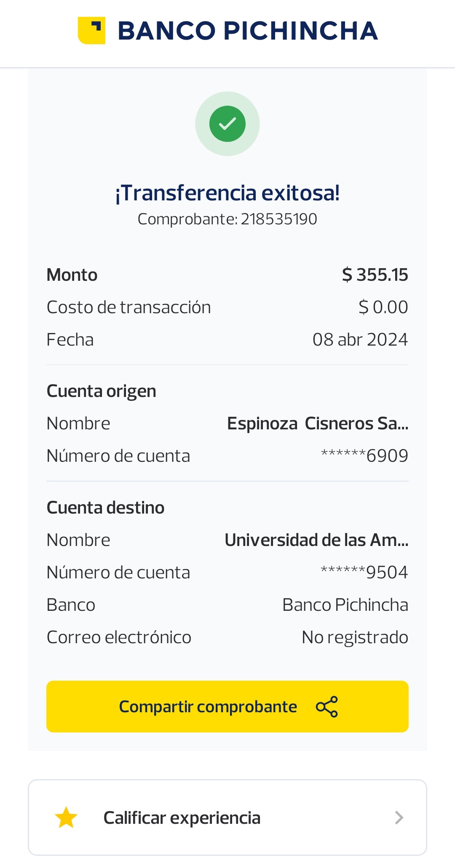Tap the share icon on yellow button

[327, 707]
